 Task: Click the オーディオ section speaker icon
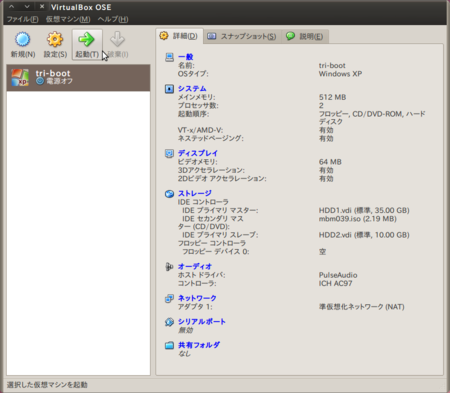[x=169, y=267]
